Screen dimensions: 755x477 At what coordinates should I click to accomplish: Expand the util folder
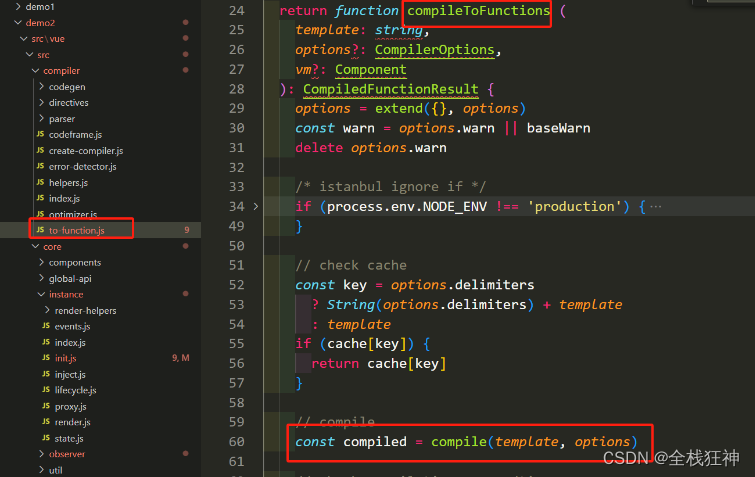(41, 470)
